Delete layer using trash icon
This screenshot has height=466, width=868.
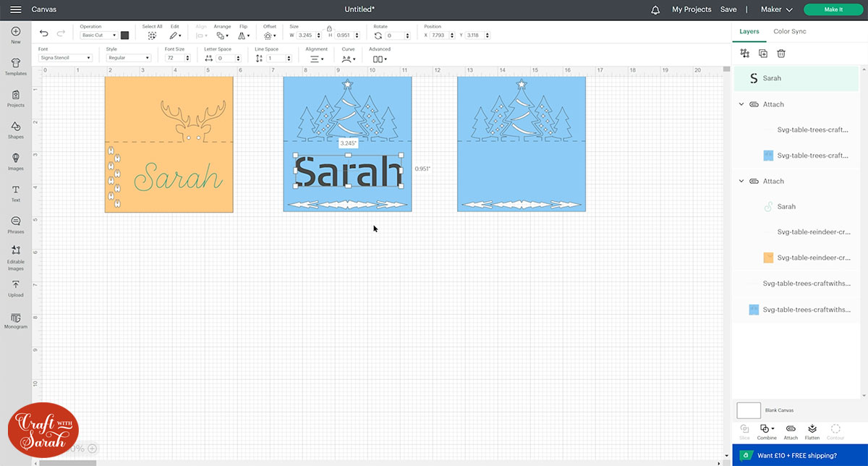[x=781, y=54]
